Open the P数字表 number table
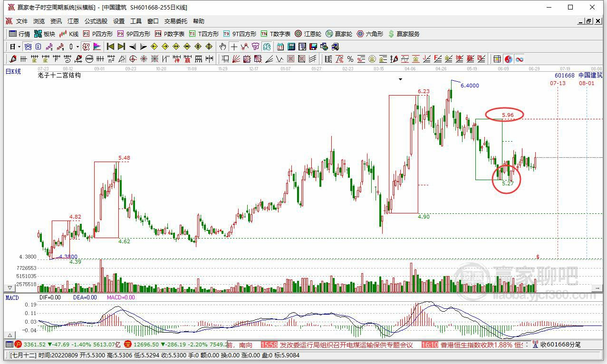This screenshot has width=607, height=364. [x=170, y=34]
